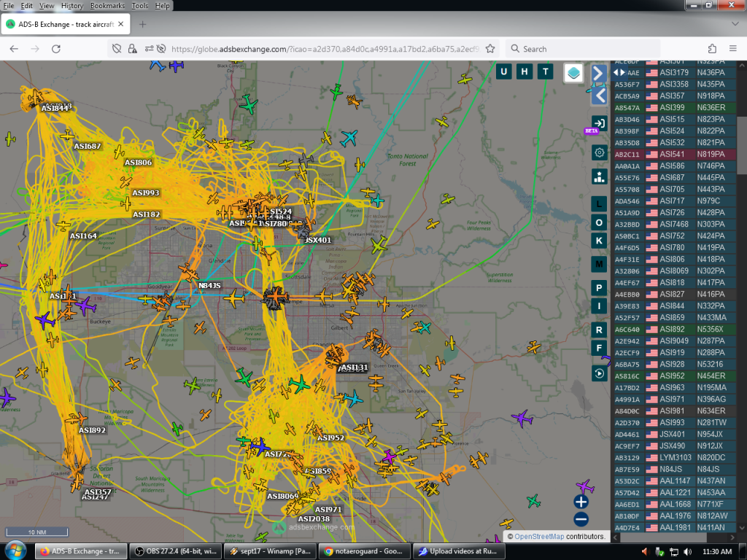
Task: Toggle the R map button
Action: tap(599, 330)
